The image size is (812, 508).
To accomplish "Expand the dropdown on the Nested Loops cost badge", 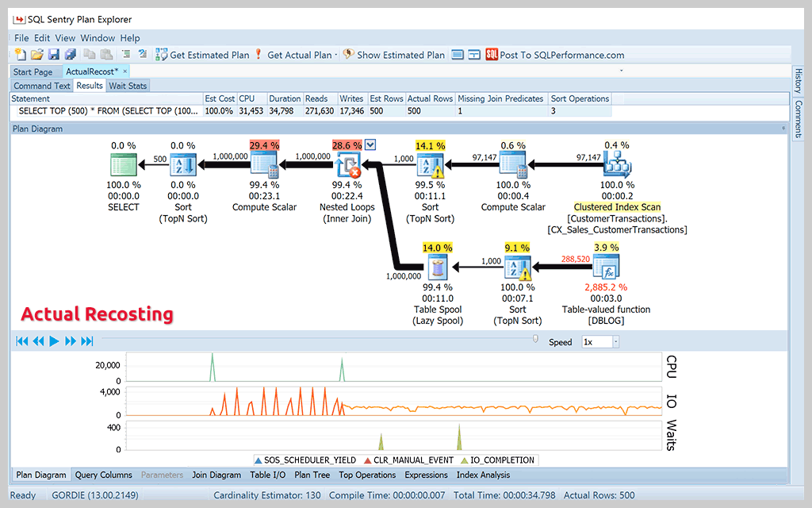I will [x=370, y=145].
